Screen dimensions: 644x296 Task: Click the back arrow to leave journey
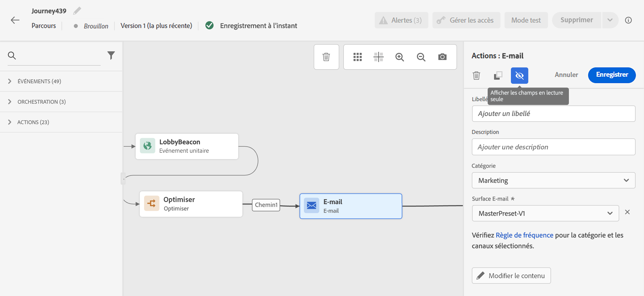tap(15, 20)
